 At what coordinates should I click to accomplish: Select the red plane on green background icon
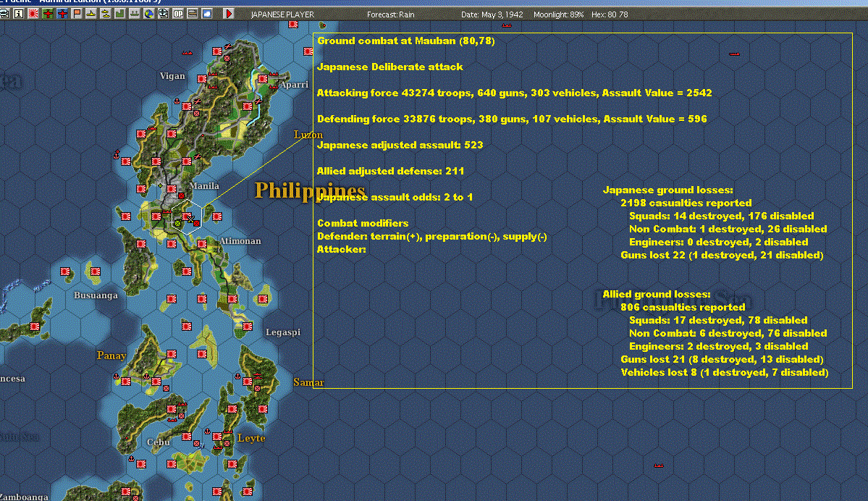(x=49, y=14)
